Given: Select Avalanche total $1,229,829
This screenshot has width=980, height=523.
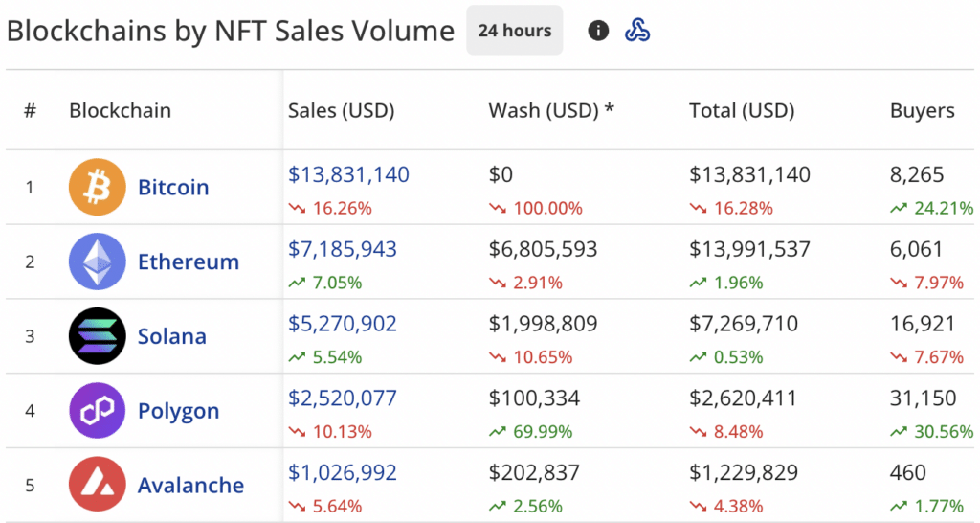Looking at the screenshot, I should point(744,472).
